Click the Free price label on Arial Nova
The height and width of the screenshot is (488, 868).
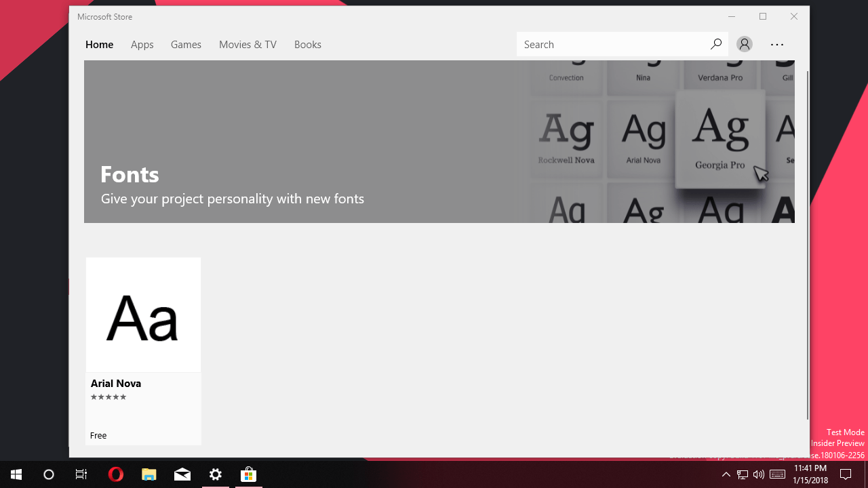(98, 435)
